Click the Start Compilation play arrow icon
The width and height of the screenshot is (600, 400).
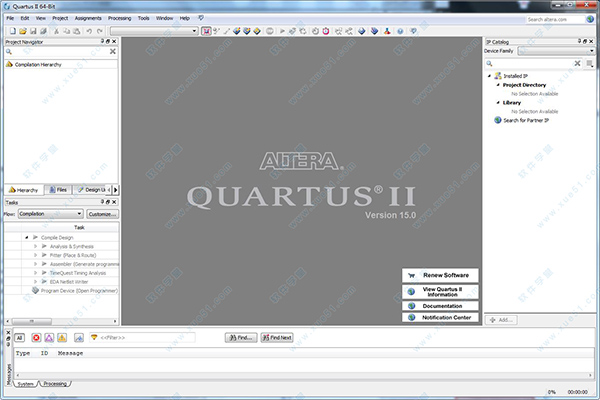[282, 31]
